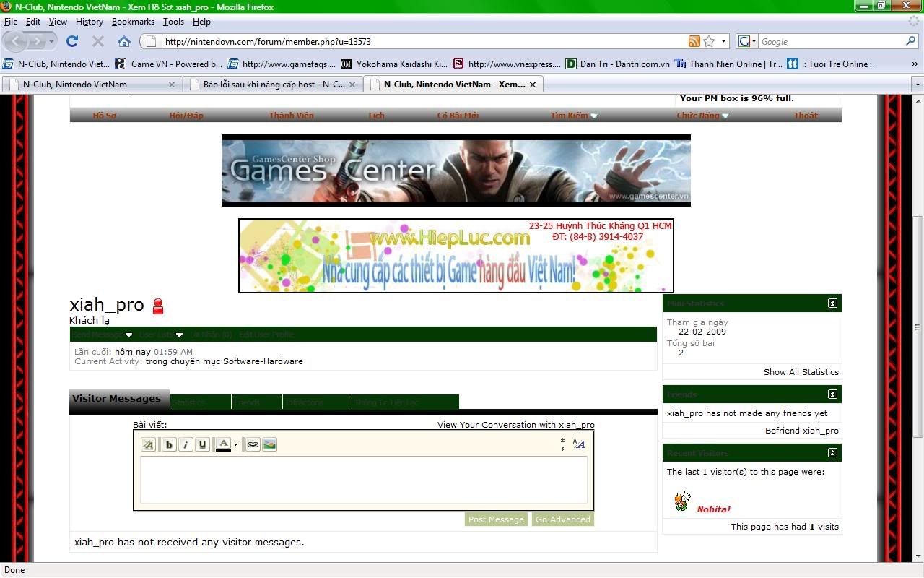Open the Tools menu
This screenshot has height=578, width=924.
173,22
